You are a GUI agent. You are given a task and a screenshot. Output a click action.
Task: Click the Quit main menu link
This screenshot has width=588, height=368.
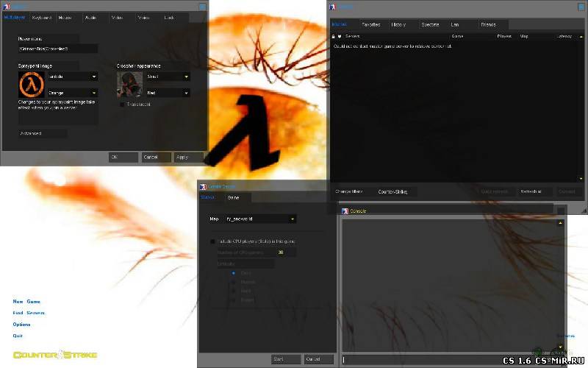[x=18, y=336]
